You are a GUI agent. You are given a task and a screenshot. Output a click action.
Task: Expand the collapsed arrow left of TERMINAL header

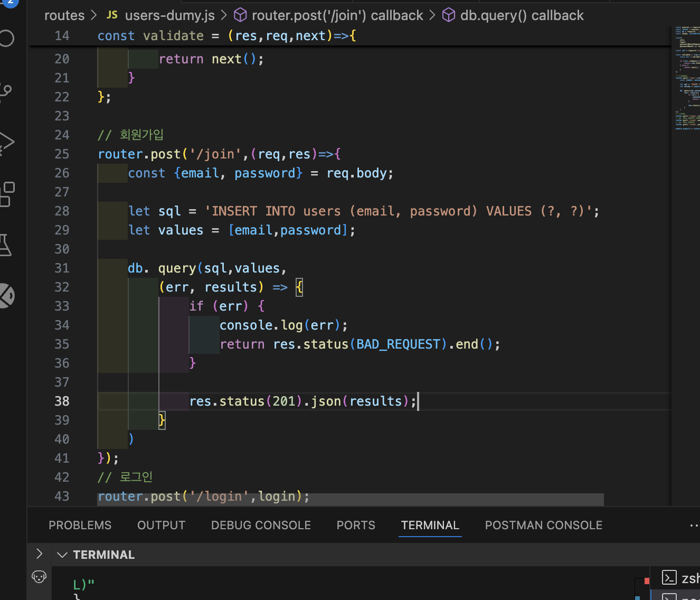(39, 554)
